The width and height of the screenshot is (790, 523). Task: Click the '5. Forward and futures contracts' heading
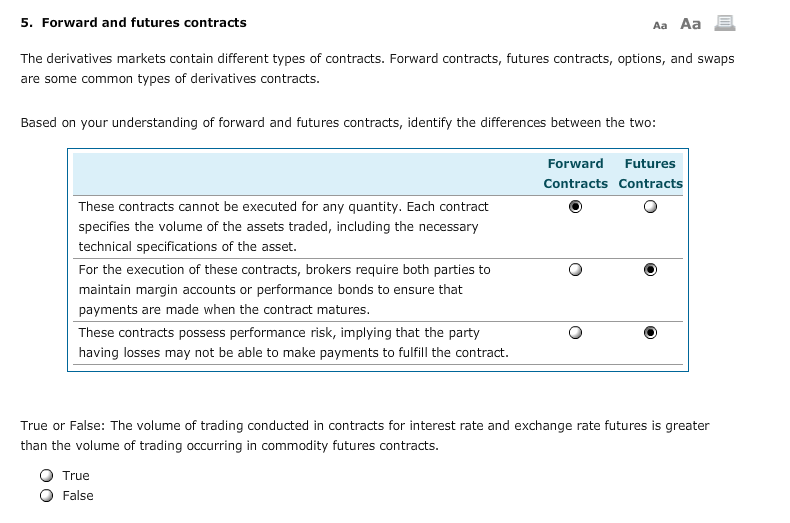click(134, 23)
